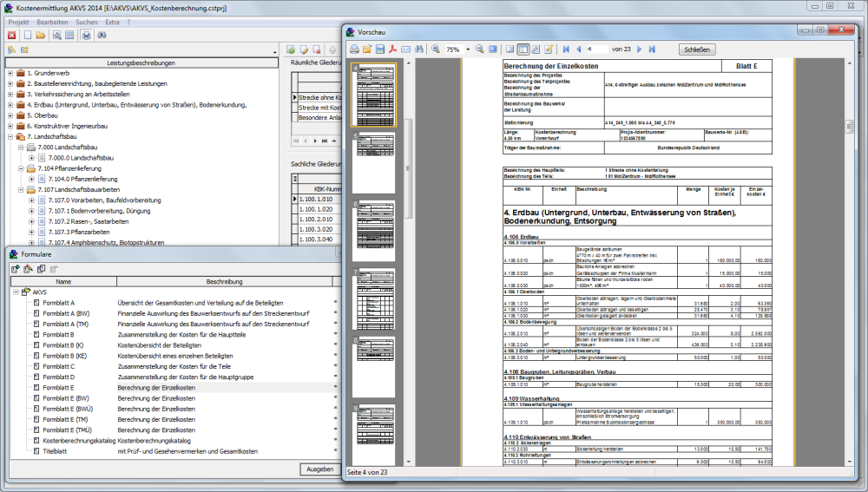Click the save diskette icon in Vorschau toolbar
The image size is (868, 492).
(380, 49)
